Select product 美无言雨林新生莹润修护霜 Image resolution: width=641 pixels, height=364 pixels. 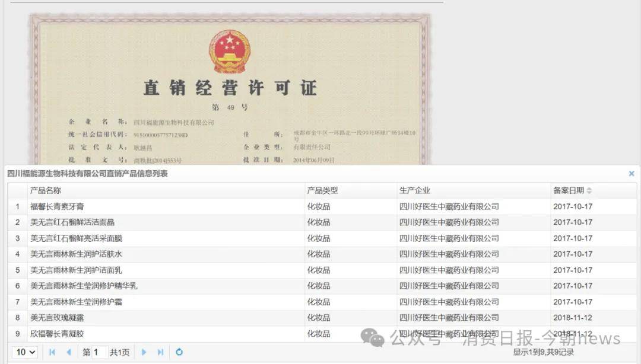[76, 302]
